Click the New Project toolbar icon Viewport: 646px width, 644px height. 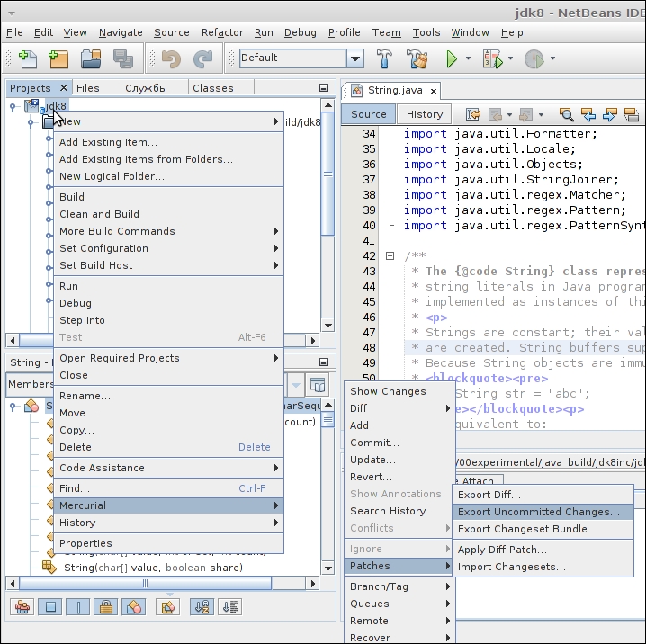[x=58, y=59]
